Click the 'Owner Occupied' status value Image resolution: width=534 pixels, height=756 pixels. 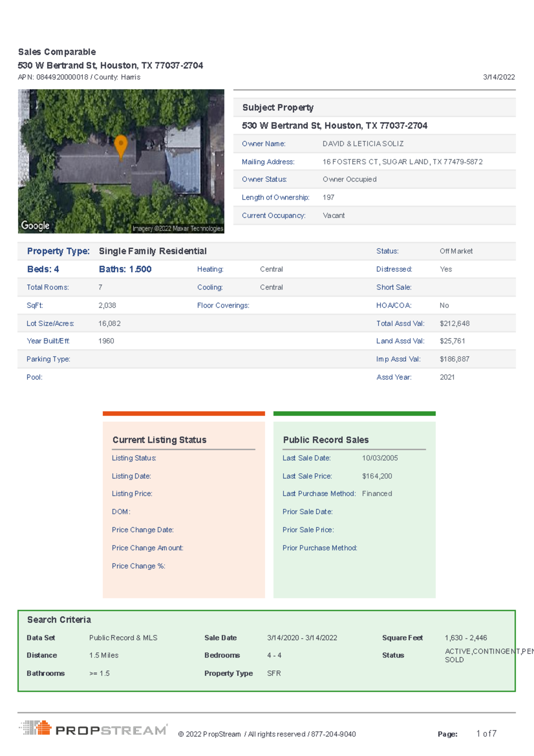[349, 179]
